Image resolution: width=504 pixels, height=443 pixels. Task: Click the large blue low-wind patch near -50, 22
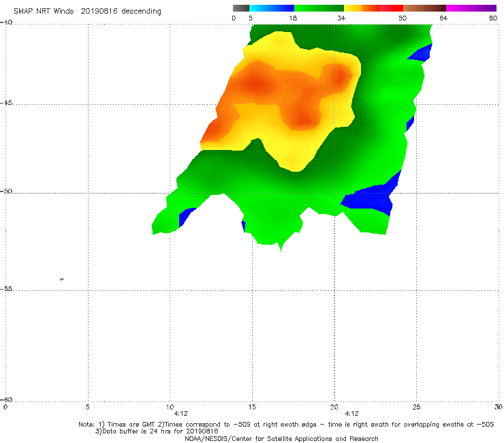371,198
